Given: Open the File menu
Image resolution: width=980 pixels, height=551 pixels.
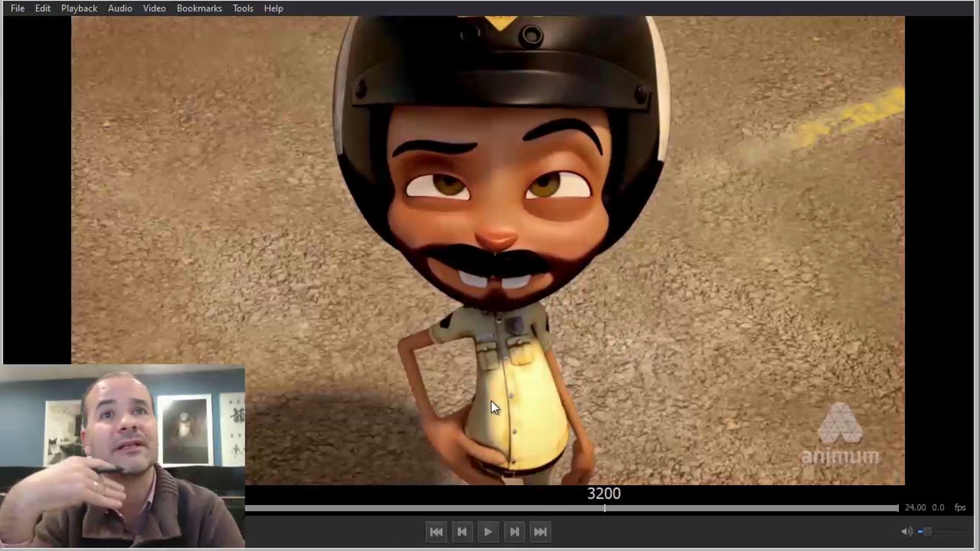Looking at the screenshot, I should (18, 8).
